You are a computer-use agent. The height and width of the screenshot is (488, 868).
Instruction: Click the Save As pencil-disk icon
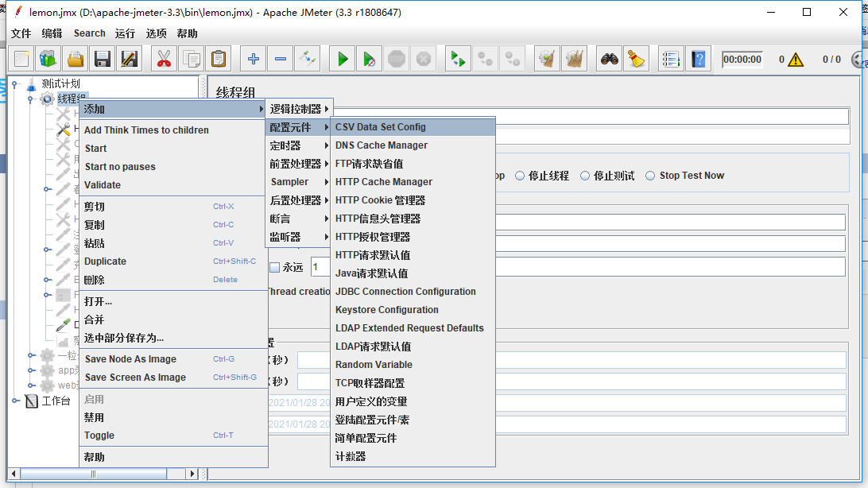(130, 59)
